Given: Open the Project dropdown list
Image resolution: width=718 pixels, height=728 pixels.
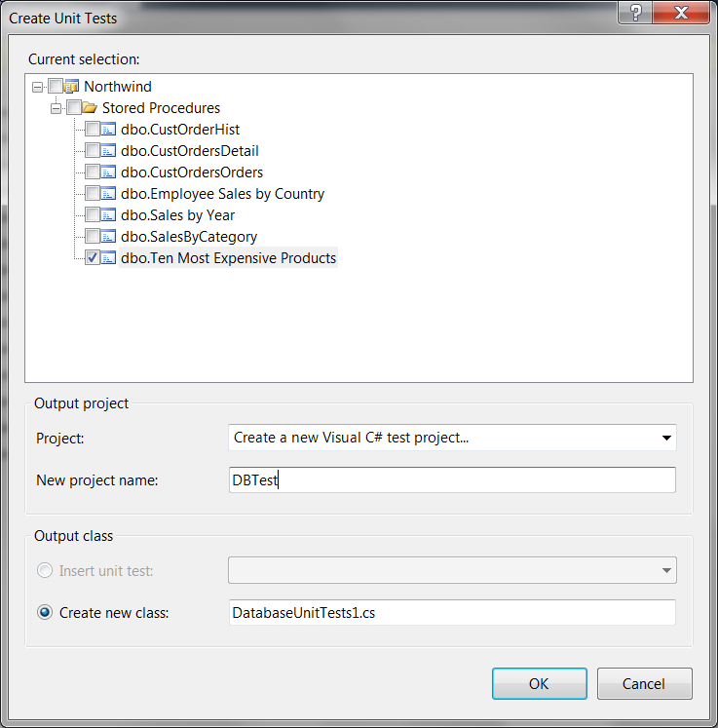Looking at the screenshot, I should pos(666,438).
